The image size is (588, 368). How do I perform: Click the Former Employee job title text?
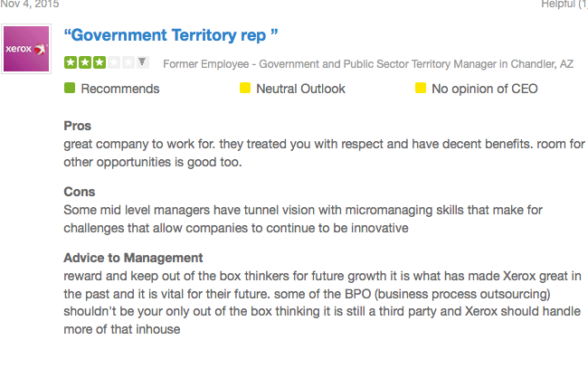tap(368, 64)
